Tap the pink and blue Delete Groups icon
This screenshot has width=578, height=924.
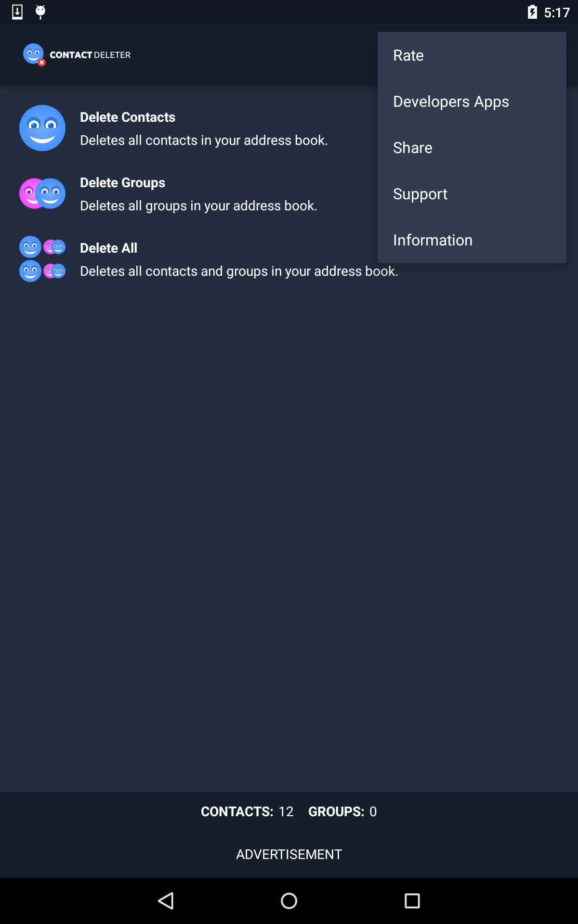click(42, 193)
